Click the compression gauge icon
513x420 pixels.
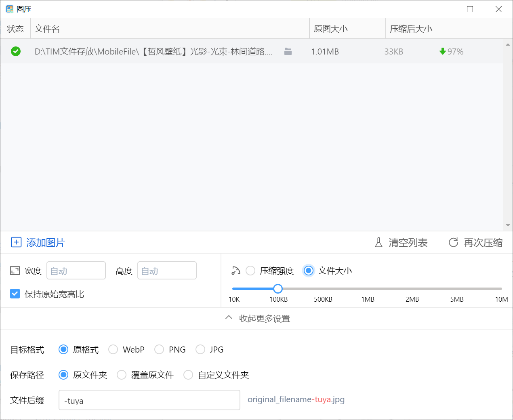(x=236, y=271)
